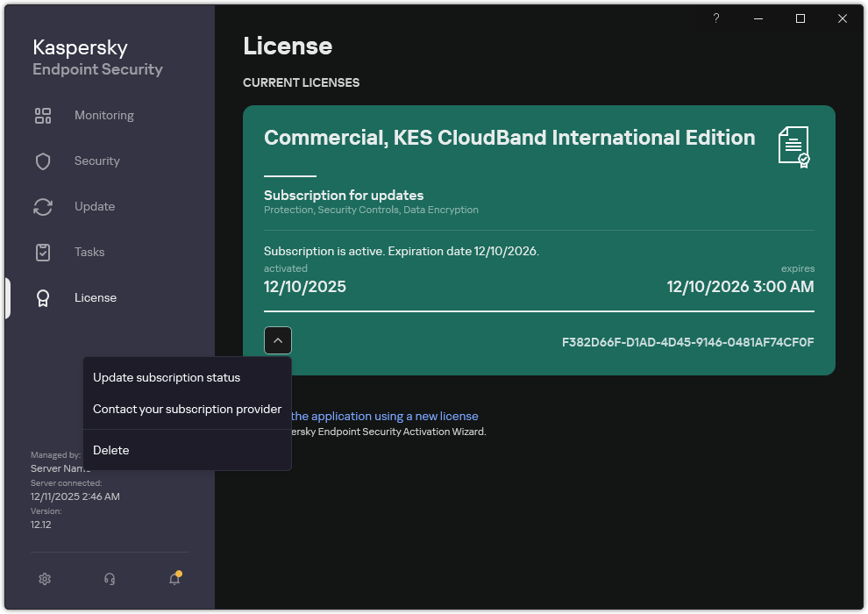The image size is (868, 614).
Task: Open the help menu via the question mark
Action: click(715, 18)
